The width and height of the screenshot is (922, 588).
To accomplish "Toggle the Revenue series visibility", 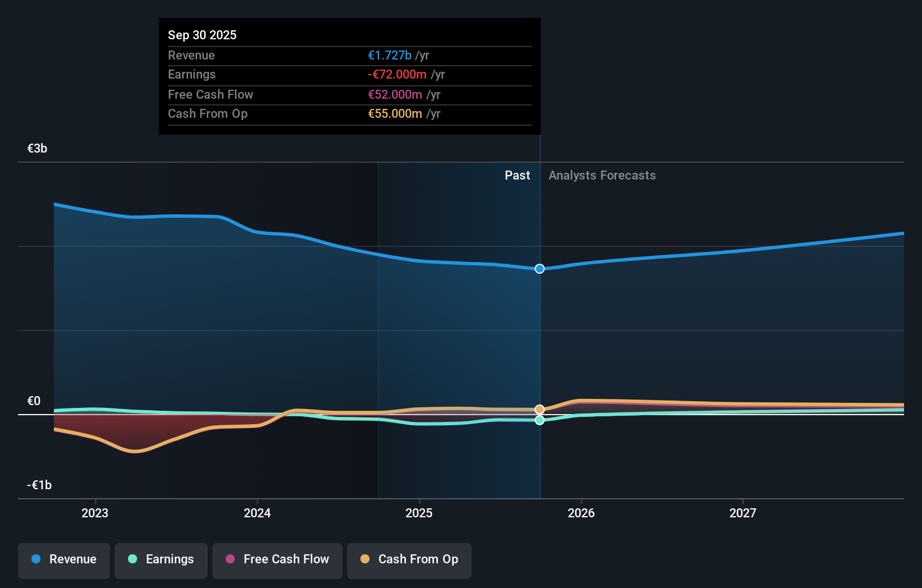I will (63, 559).
